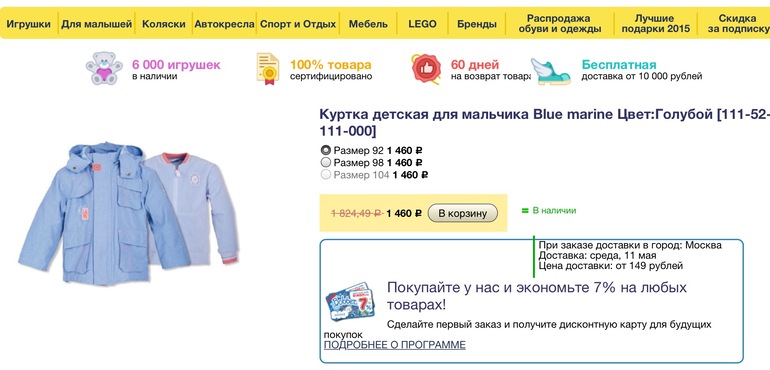Screen dimensions: 770x370
Task: Open the Коляски menu item
Action: click(x=164, y=24)
